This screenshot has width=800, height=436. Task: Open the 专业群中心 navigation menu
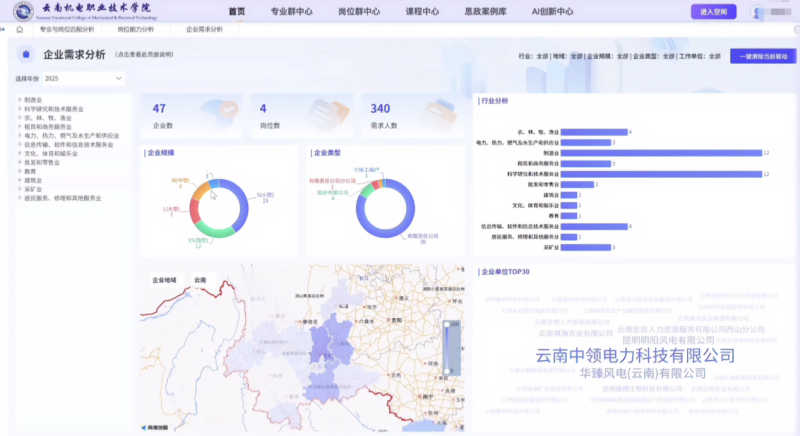[292, 12]
